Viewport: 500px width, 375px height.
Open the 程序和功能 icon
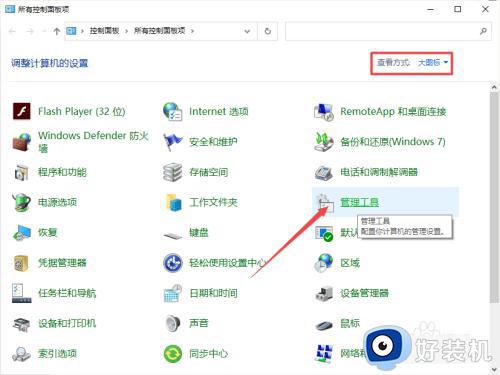(22, 172)
